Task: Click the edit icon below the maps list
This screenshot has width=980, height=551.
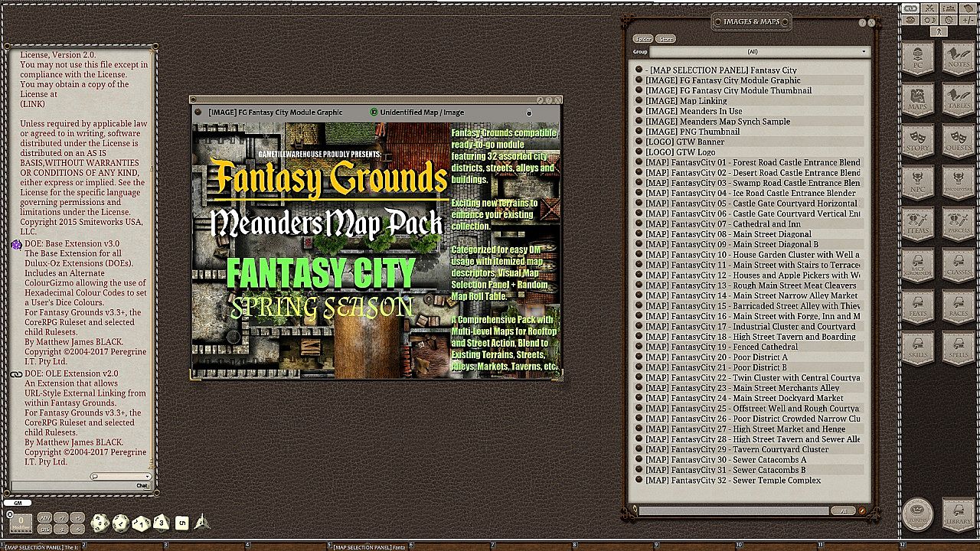Action: [x=861, y=510]
